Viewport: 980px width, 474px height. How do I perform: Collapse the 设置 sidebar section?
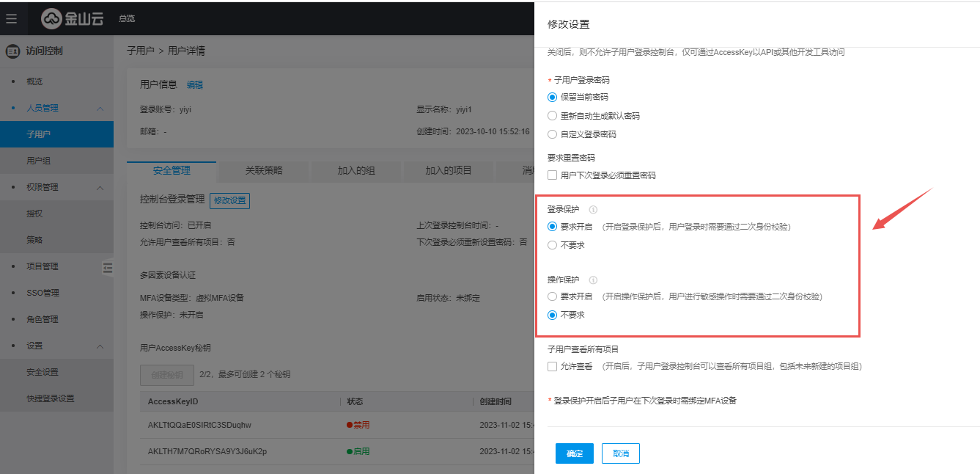[100, 346]
